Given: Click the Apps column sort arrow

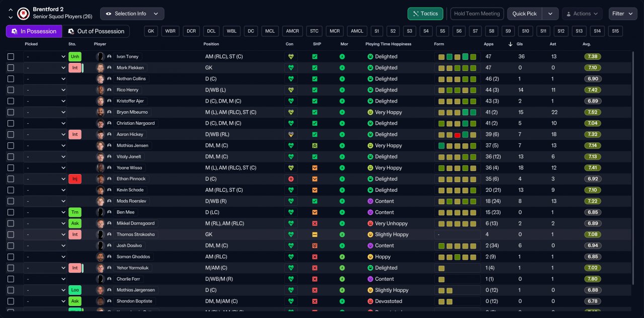Looking at the screenshot, I should 511,44.
